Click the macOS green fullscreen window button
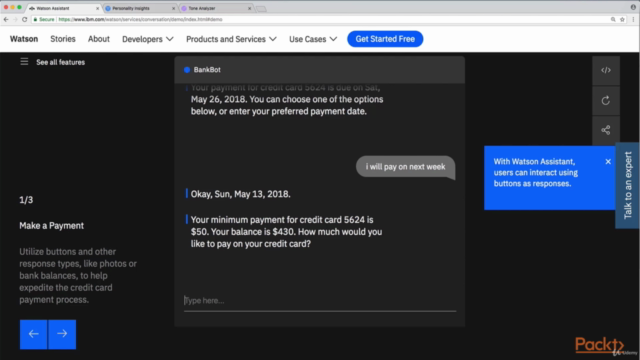This screenshot has width=640, height=360. point(19,7)
